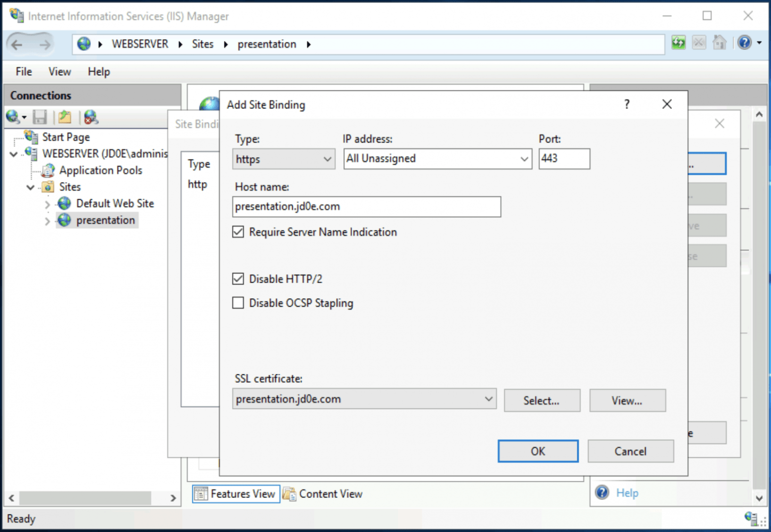
Task: Select the Delete Connection globe icon
Action: (91, 117)
